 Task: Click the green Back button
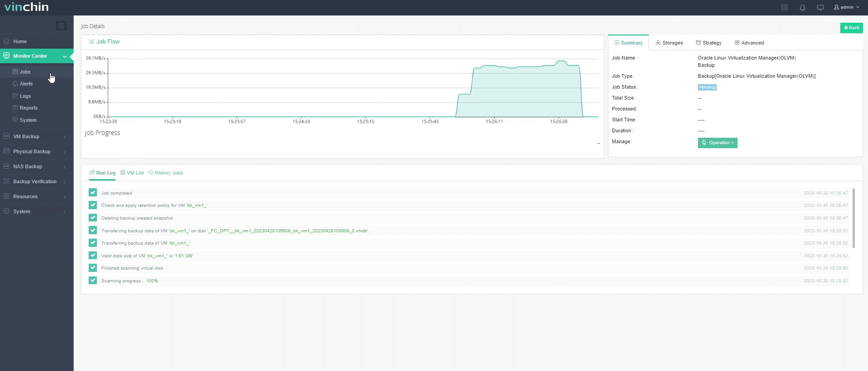click(851, 28)
